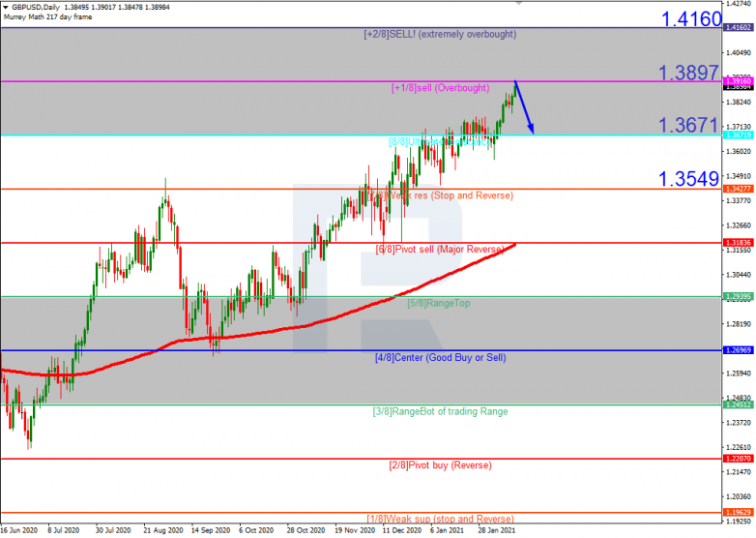Click the purple 1.41602 price tag
Image resolution: width=756 pixels, height=538 pixels.
coord(739,27)
